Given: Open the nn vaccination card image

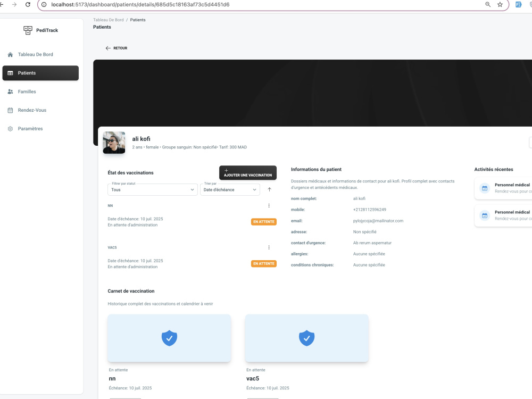Looking at the screenshot, I should pyautogui.click(x=169, y=338).
